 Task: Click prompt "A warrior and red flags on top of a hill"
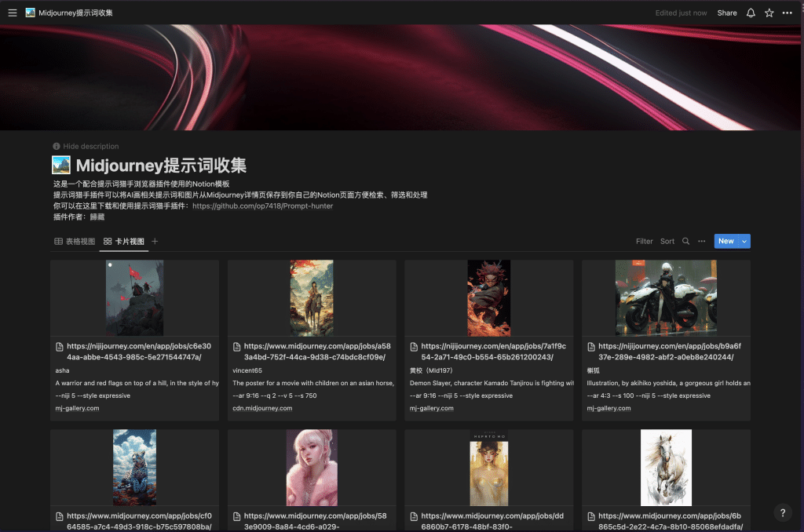point(137,384)
